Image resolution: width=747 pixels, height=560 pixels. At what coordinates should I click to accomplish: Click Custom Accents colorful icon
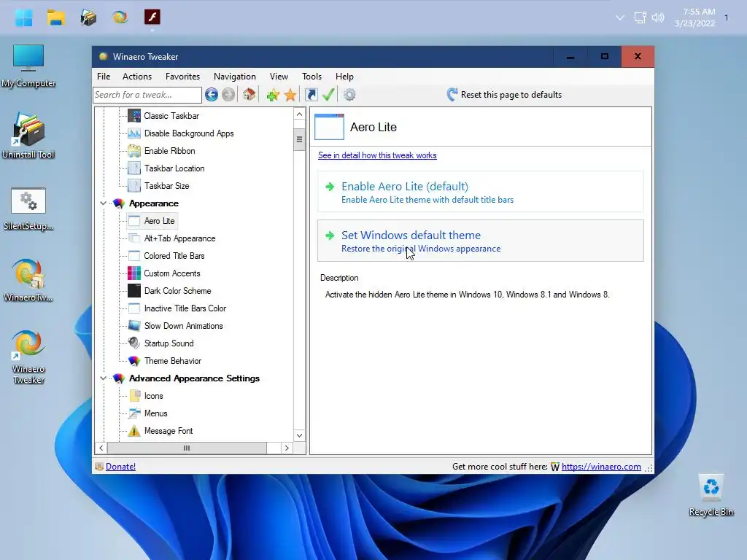tap(134, 273)
